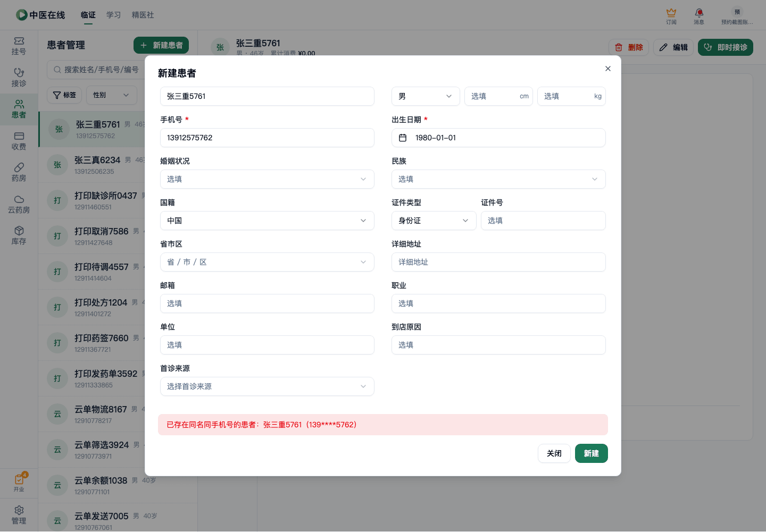Image resolution: width=766 pixels, height=532 pixels.
Task: Select patient 云单余额1038 in list
Action: 118,485
